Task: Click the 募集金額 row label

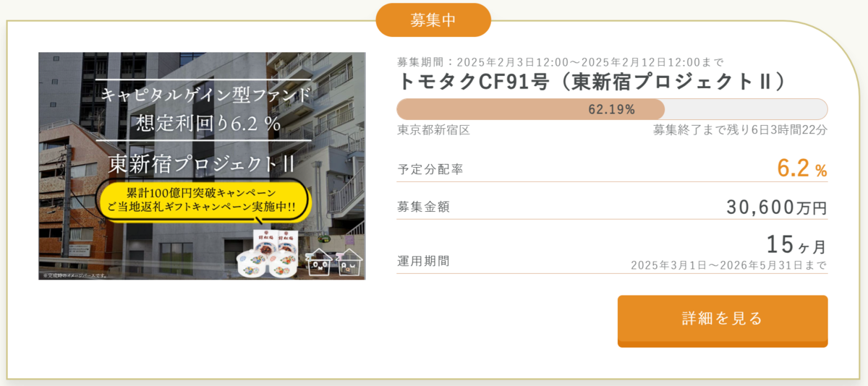Action: pyautogui.click(x=423, y=207)
